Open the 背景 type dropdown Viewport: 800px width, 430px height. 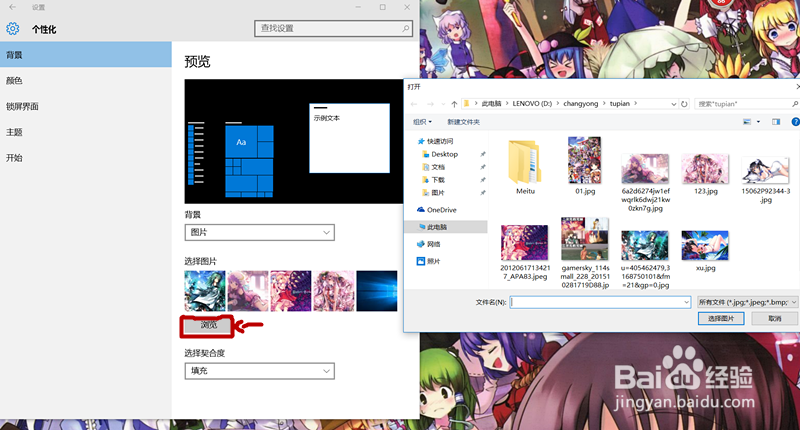click(260, 233)
